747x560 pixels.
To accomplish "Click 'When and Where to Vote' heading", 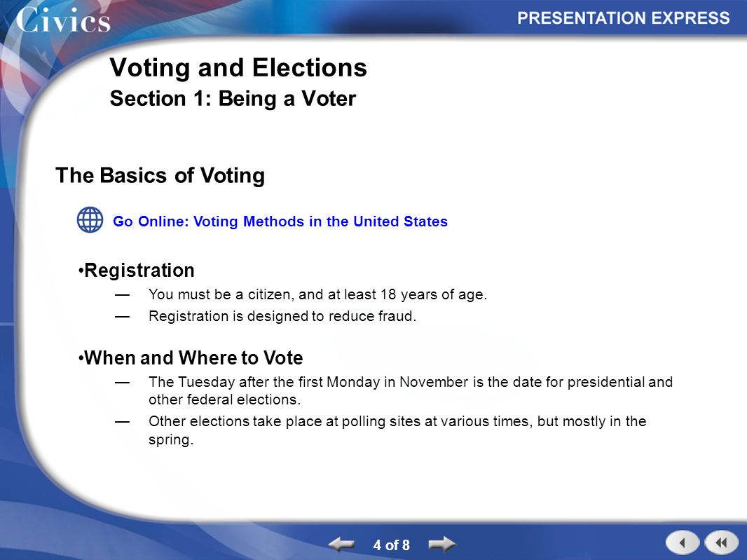I will point(191,357).
